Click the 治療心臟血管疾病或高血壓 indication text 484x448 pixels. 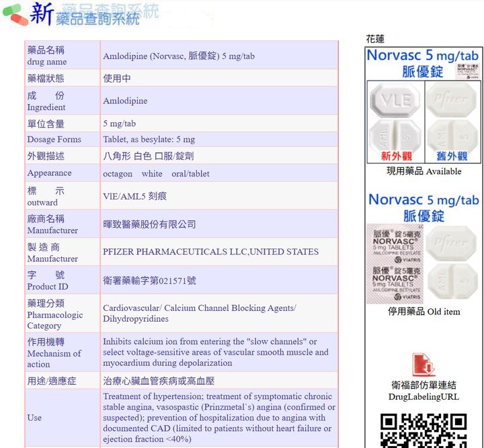tap(159, 381)
